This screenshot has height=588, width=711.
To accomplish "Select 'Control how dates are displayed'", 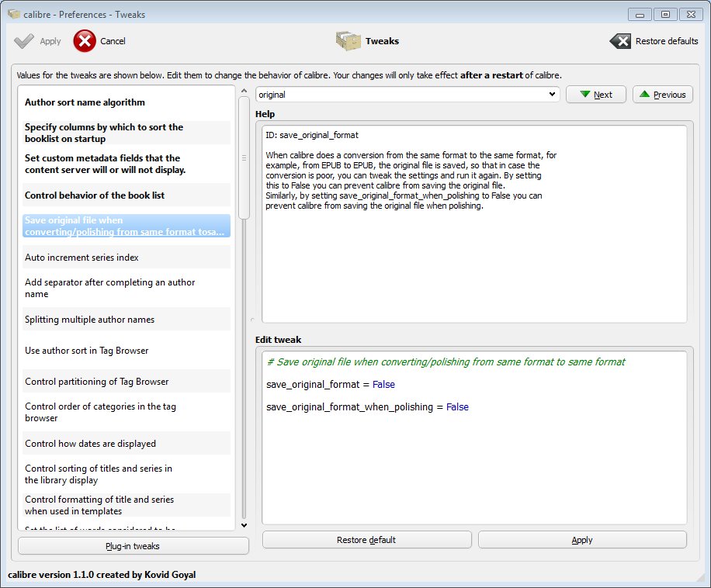I will click(127, 444).
